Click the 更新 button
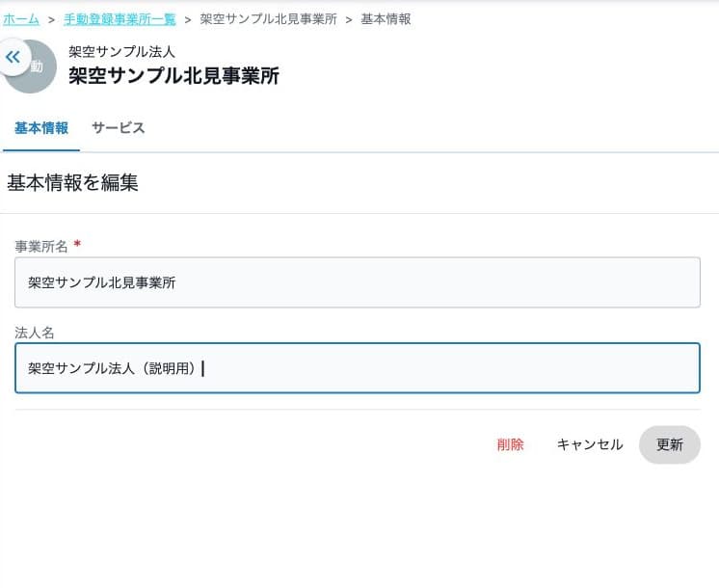Screen dimensions: 719x588 pyautogui.click(x=670, y=444)
